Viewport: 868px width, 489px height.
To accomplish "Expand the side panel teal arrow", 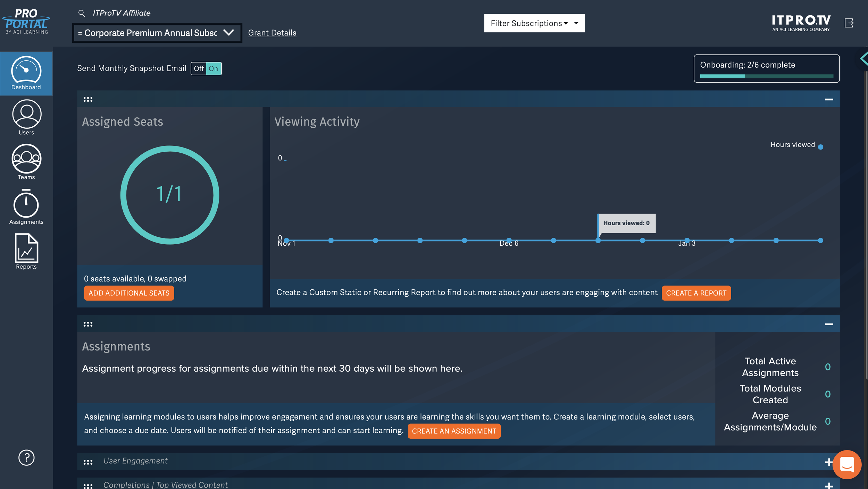I will point(864,58).
